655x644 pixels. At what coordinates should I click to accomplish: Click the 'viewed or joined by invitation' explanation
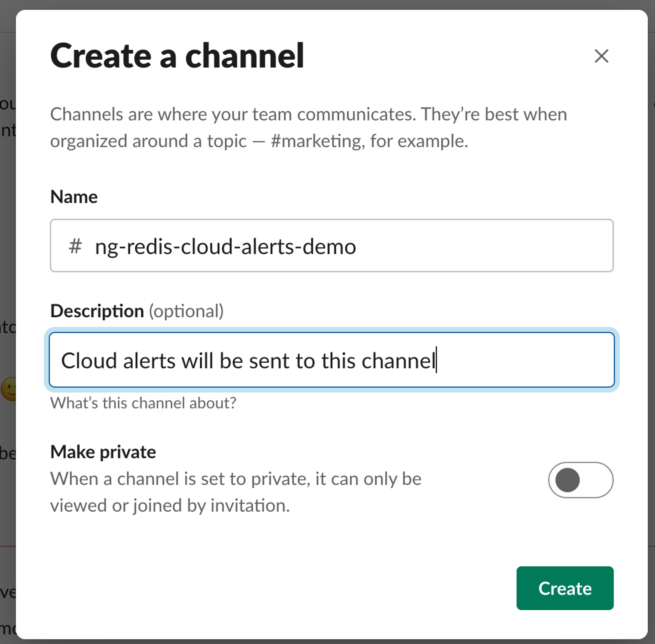pyautogui.click(x=170, y=505)
